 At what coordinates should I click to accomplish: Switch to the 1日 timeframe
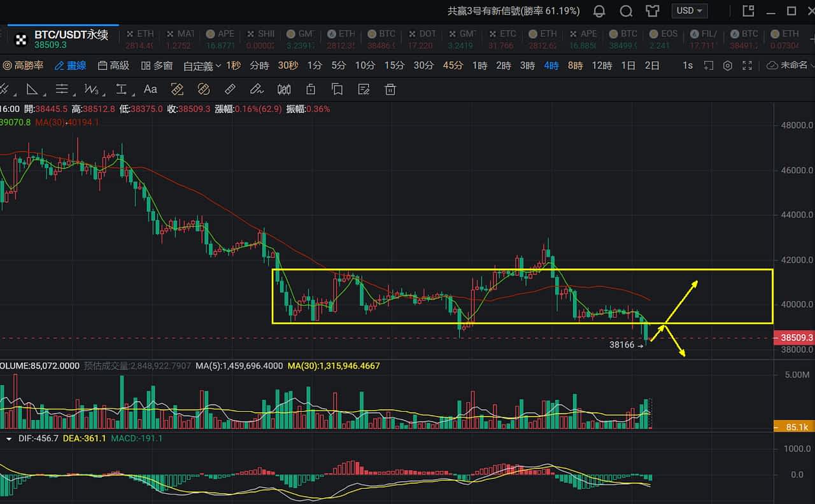pos(628,66)
